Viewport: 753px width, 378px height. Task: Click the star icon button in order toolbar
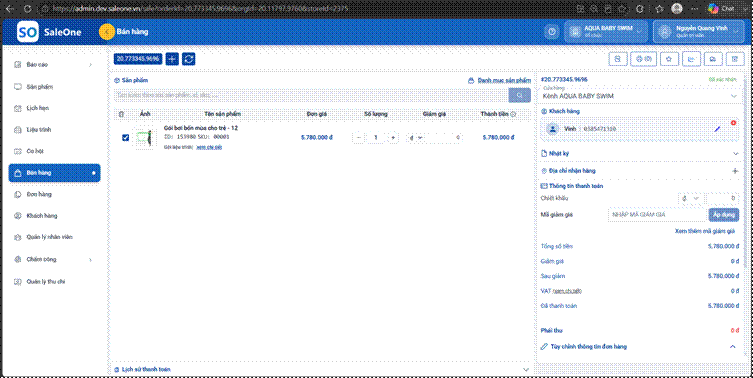669,59
